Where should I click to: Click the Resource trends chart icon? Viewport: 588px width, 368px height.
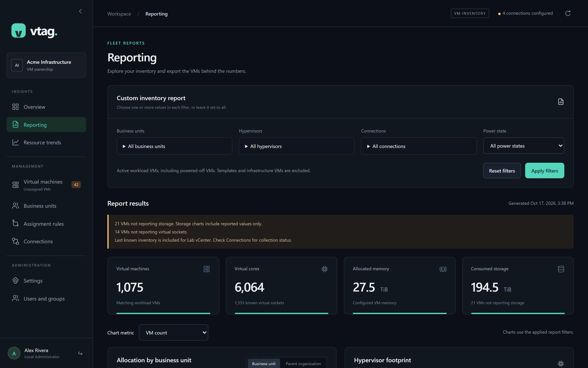[16, 142]
